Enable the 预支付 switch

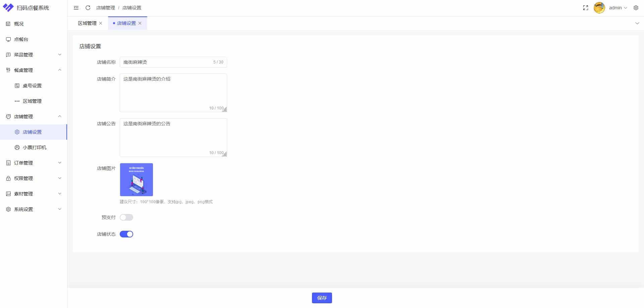click(126, 217)
